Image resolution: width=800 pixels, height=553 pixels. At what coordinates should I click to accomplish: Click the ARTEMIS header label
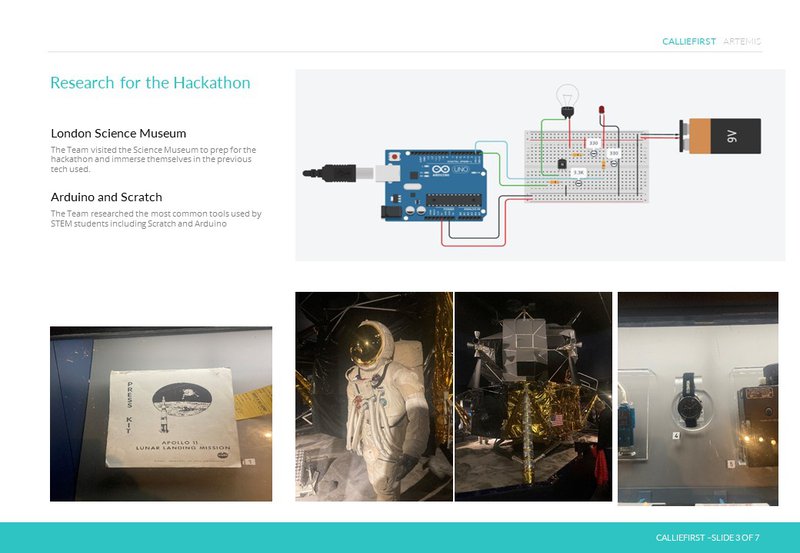pyautogui.click(x=741, y=41)
